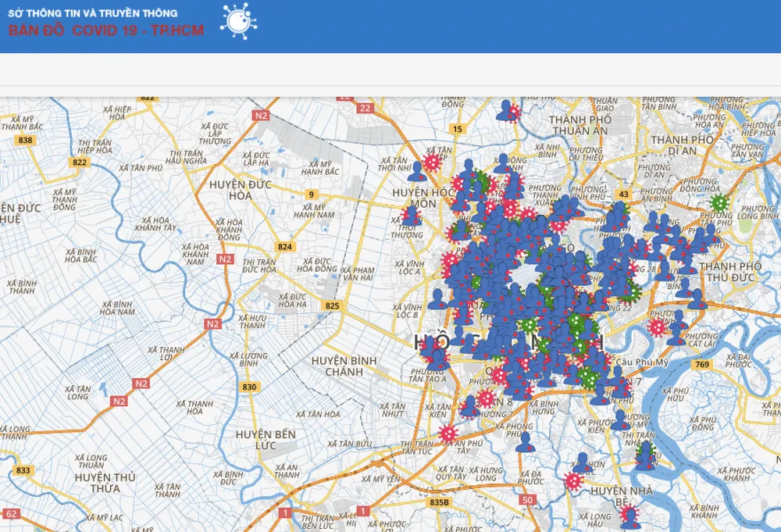Screen dimensions: 781x532
Task: Open blue person marker near Xã Phong Phú
Action: pos(526,442)
